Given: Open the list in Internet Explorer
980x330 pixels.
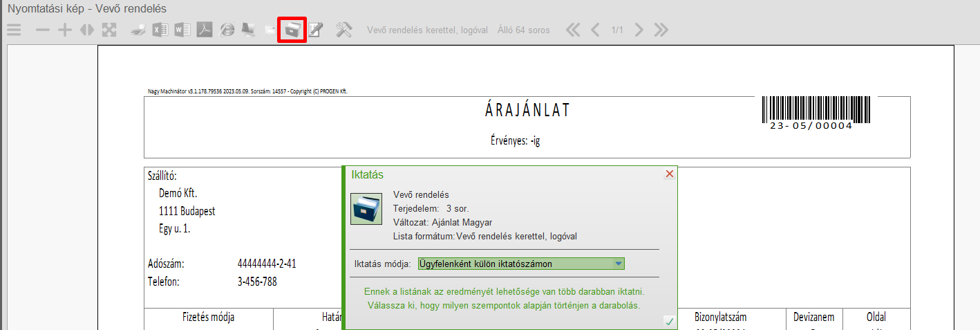Looking at the screenshot, I should click(227, 30).
